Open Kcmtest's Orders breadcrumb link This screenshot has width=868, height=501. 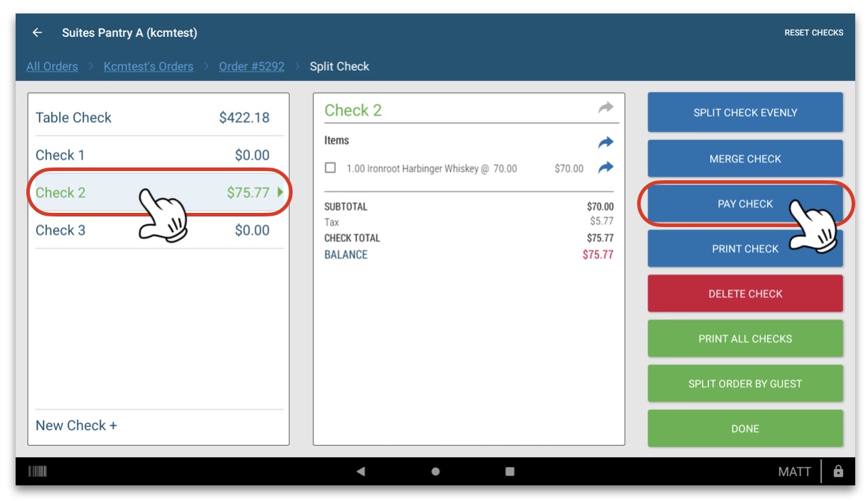click(148, 66)
